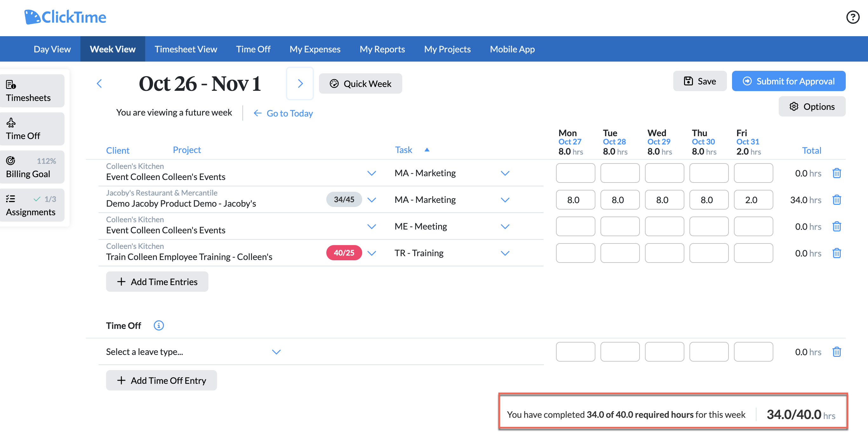Open Timesheet View tab

coord(186,49)
